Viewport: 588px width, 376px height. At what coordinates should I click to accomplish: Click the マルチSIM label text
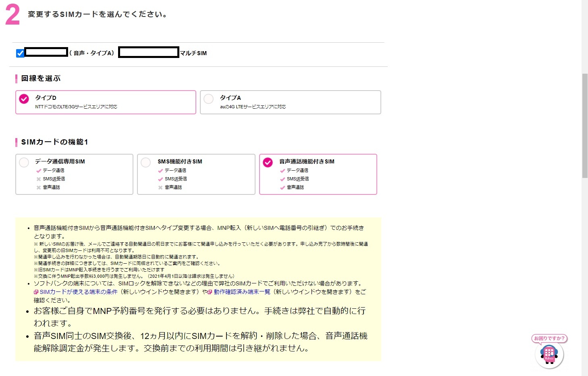[193, 53]
